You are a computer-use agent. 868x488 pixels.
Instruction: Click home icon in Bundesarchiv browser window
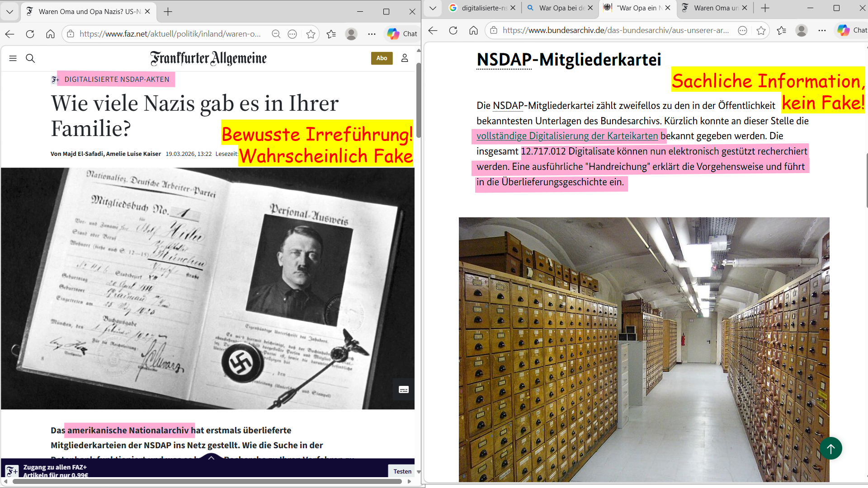(x=473, y=30)
